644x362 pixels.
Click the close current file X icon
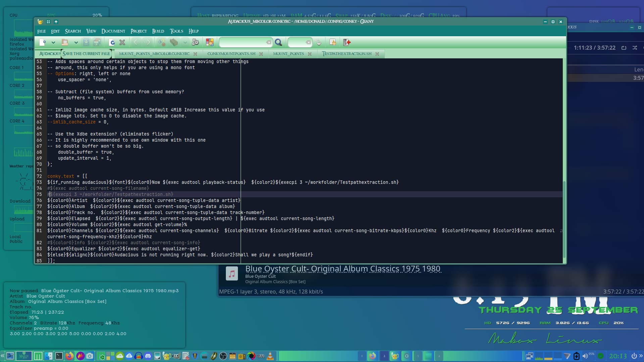(122, 42)
